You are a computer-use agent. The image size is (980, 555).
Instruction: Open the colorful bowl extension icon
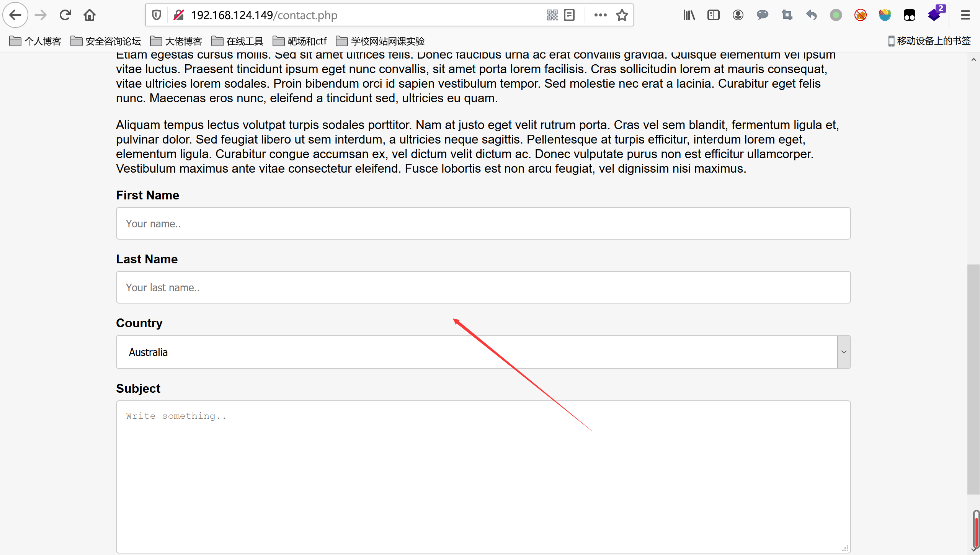coord(885,15)
